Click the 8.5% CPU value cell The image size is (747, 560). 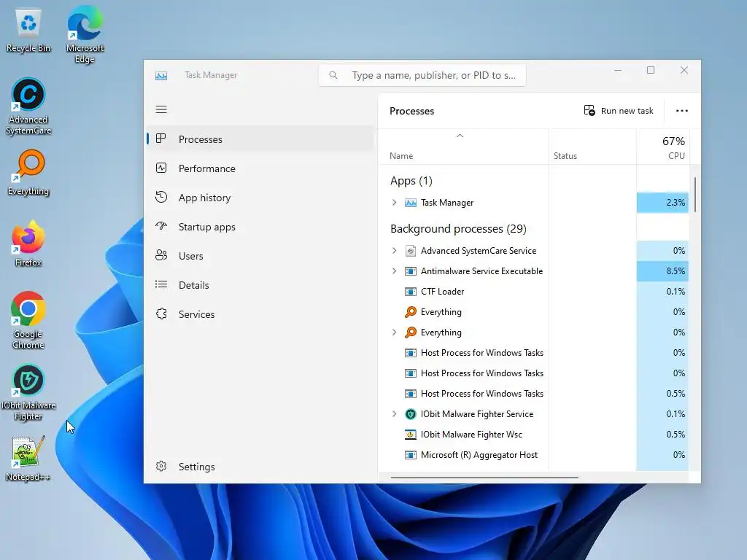coord(662,271)
